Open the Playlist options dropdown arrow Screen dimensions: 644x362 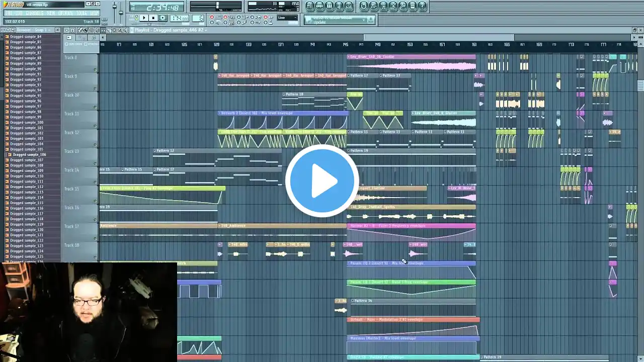pos(67,30)
